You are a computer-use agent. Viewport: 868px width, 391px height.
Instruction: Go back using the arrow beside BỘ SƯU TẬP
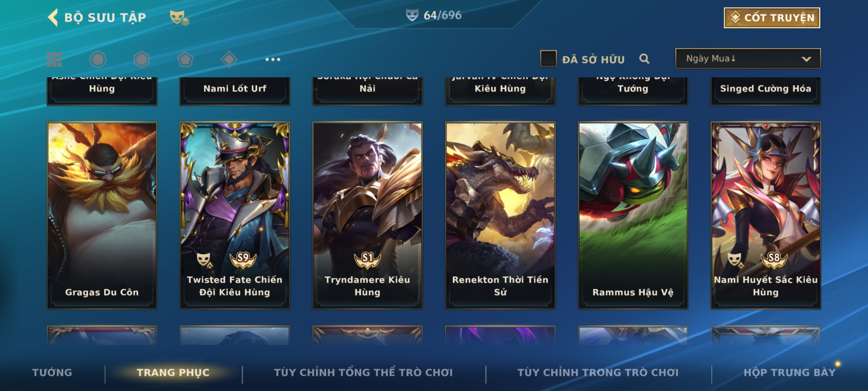tap(53, 17)
